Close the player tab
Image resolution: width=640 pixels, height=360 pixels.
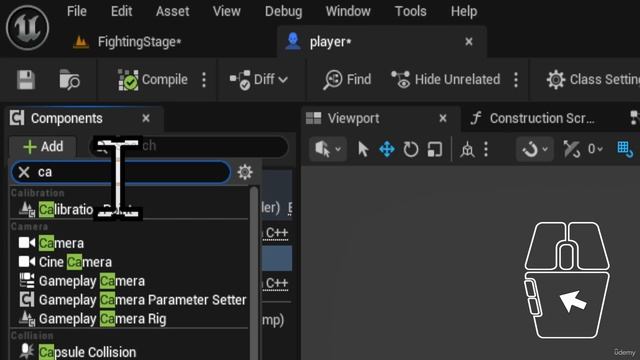click(469, 42)
